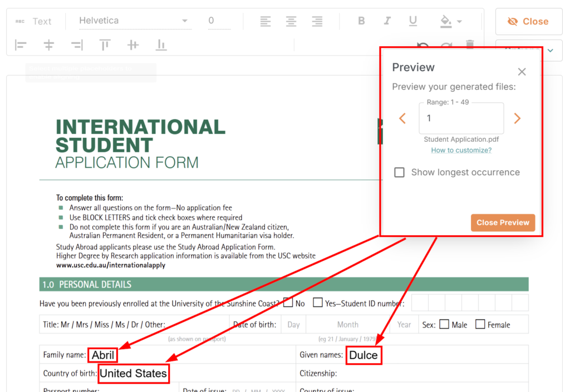
Task: Align selected objects to top edge
Action: [x=105, y=45]
